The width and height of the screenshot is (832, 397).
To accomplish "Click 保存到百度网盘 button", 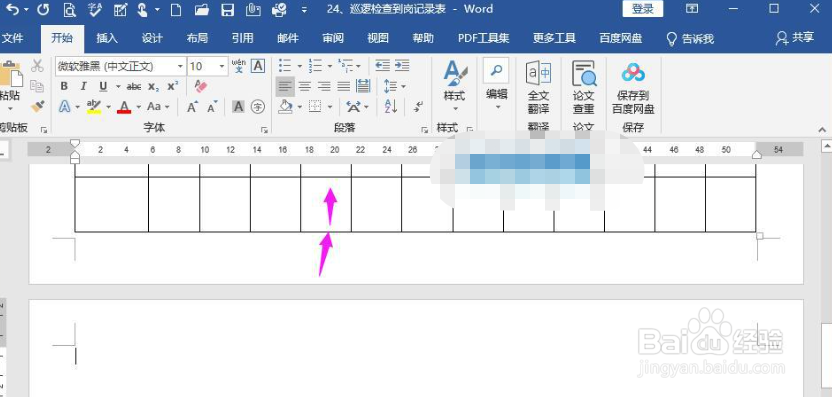I will (633, 88).
